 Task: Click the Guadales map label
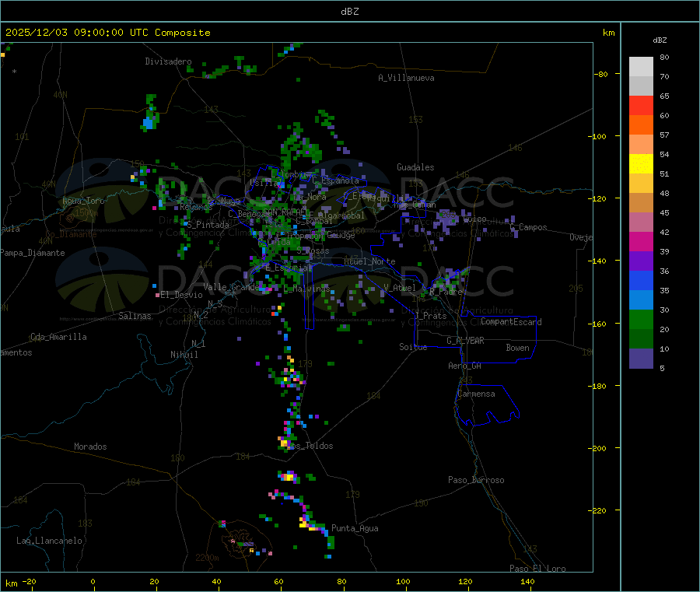click(x=415, y=167)
